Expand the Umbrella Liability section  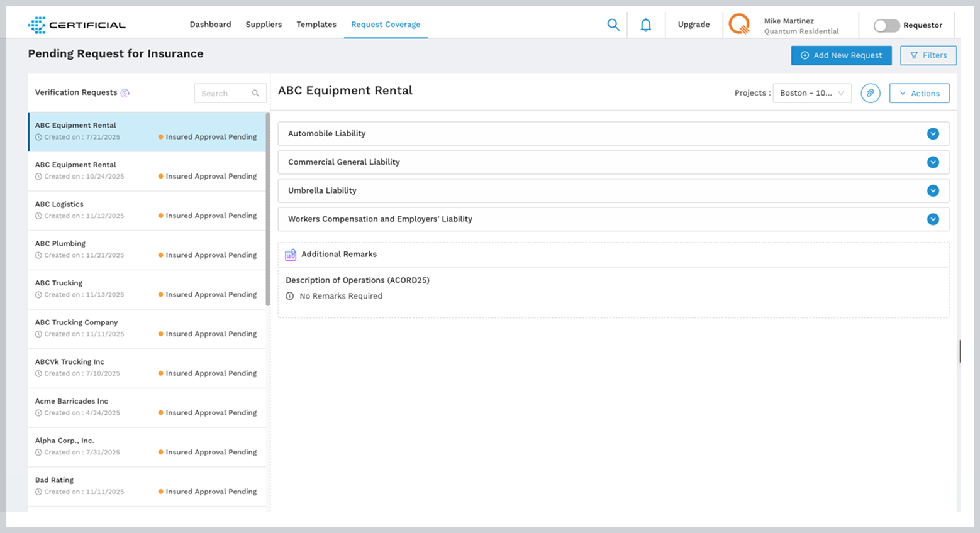[933, 190]
